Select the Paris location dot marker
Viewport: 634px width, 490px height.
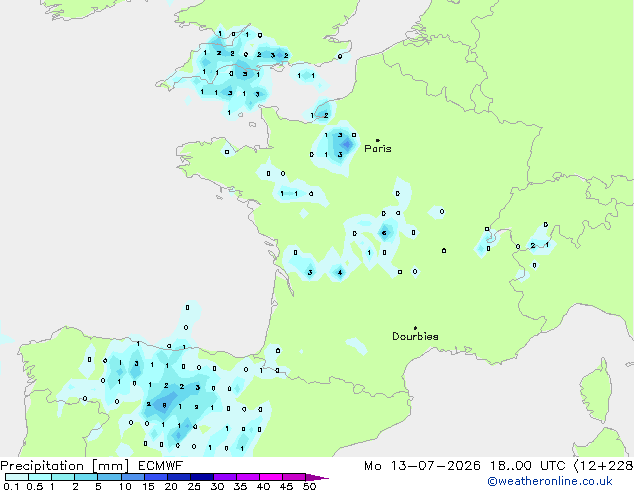point(378,140)
